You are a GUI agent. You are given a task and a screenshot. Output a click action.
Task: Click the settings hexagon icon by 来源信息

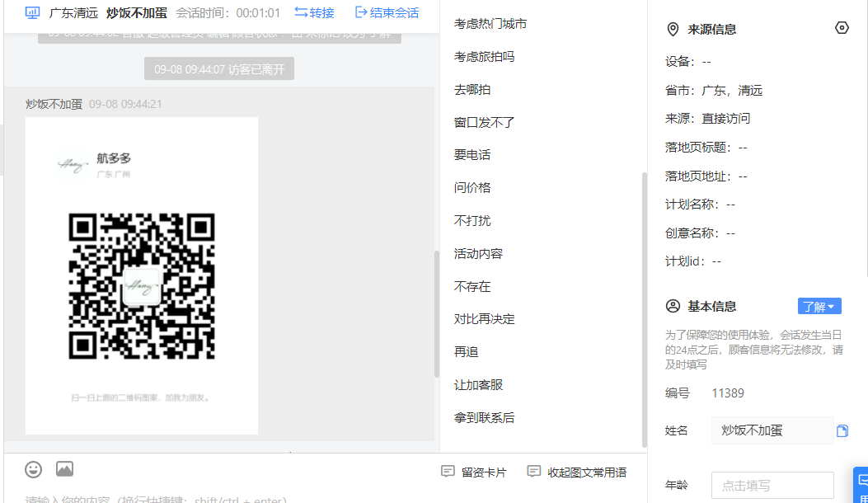[x=842, y=28]
